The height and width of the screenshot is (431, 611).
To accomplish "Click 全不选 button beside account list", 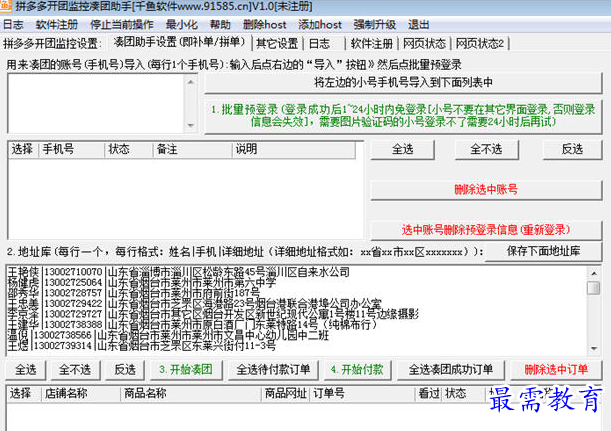I will coord(486,149).
